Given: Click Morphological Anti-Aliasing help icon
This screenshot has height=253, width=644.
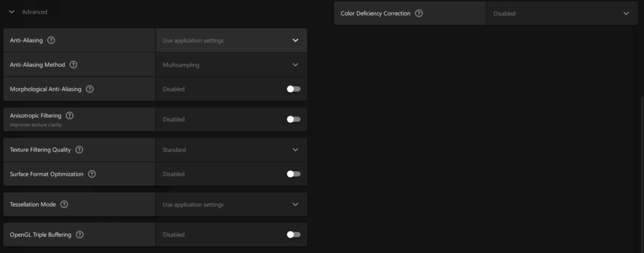Looking at the screenshot, I should coord(90,89).
